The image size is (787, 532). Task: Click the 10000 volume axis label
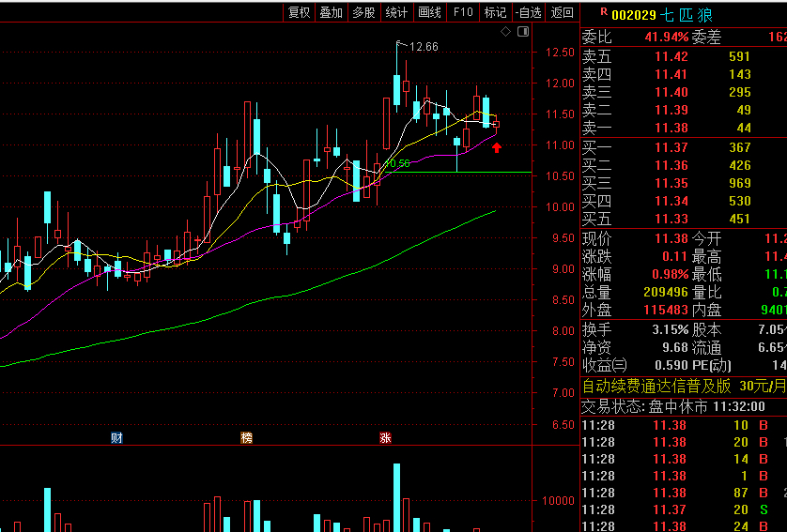(558, 500)
